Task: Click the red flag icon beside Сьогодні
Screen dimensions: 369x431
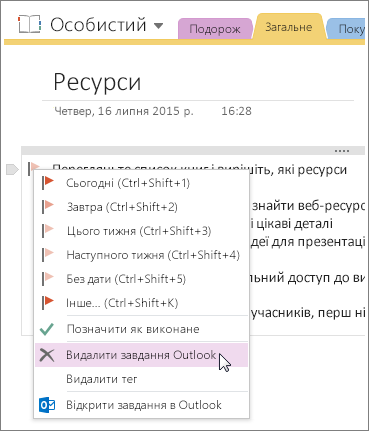Action: coord(48,183)
